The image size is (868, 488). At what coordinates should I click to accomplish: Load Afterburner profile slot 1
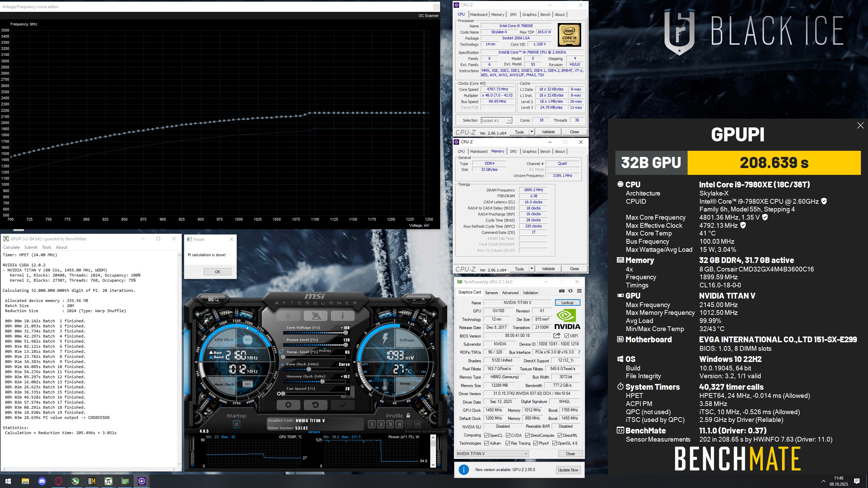pos(372,424)
